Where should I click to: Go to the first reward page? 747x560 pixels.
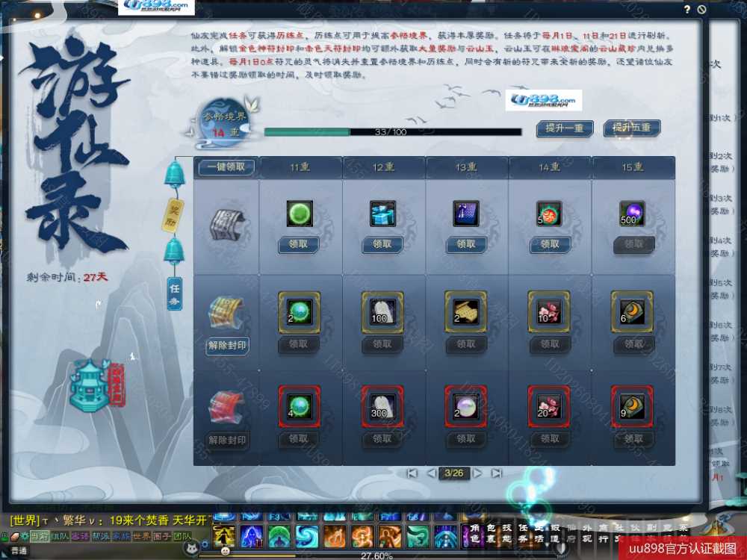[412, 473]
